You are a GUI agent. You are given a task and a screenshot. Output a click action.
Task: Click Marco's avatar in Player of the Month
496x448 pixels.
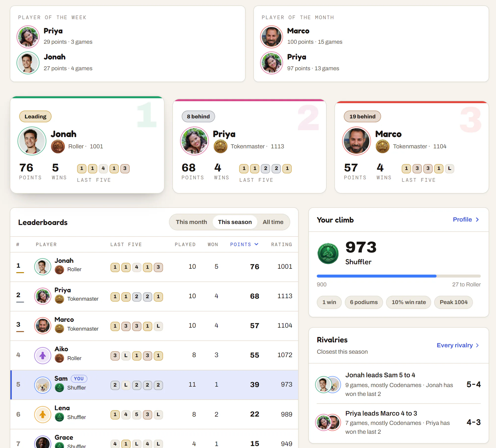272,37
